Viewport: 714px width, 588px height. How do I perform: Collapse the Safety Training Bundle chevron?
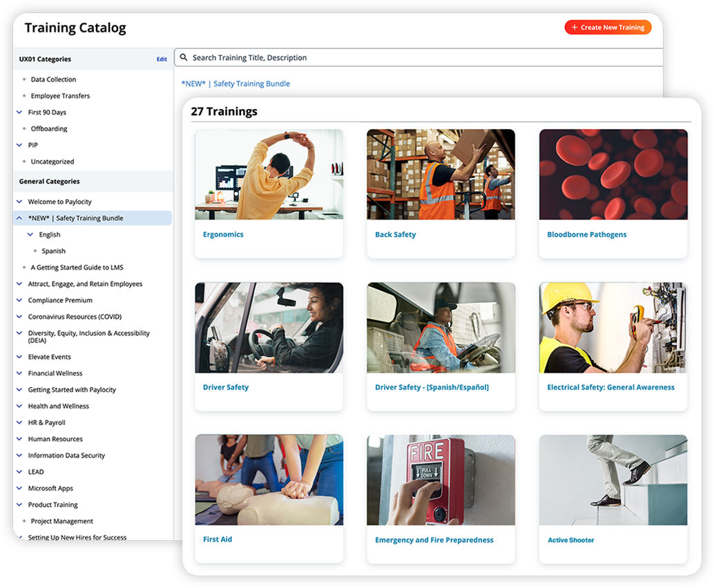(19, 218)
